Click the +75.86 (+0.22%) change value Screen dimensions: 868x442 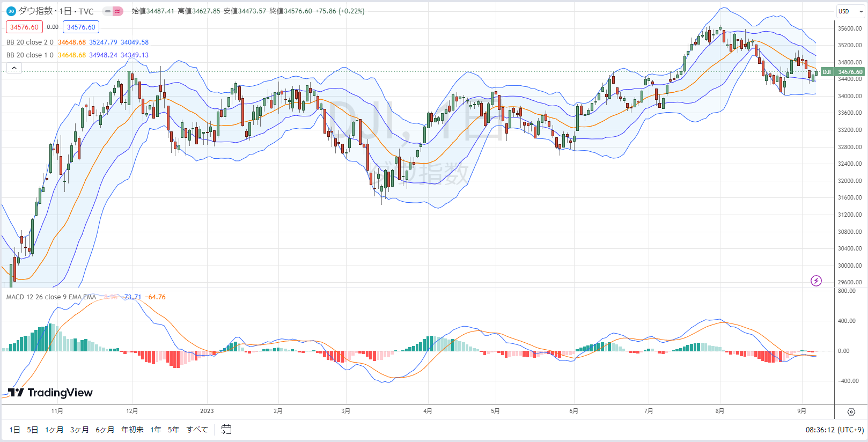(x=340, y=11)
